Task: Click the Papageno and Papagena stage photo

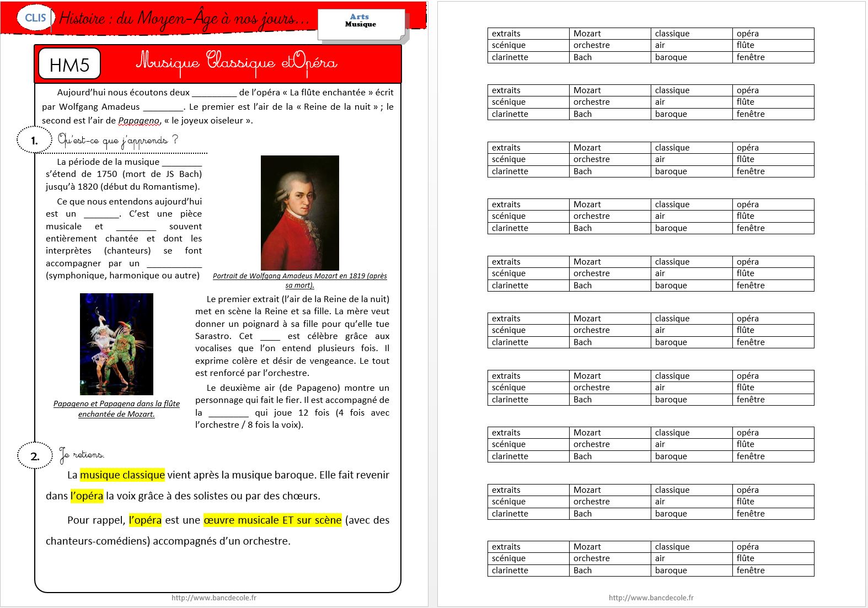Action: (x=116, y=344)
